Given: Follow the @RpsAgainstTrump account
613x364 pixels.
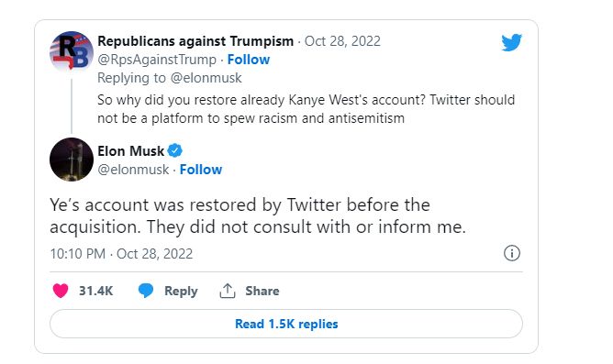Looking at the screenshot, I should click(249, 60).
